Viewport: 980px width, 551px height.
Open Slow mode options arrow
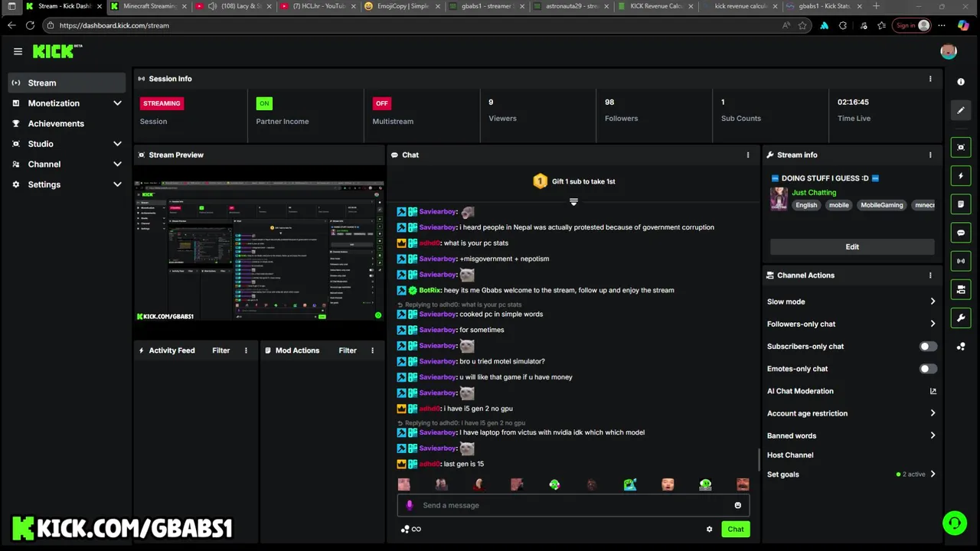tap(933, 302)
